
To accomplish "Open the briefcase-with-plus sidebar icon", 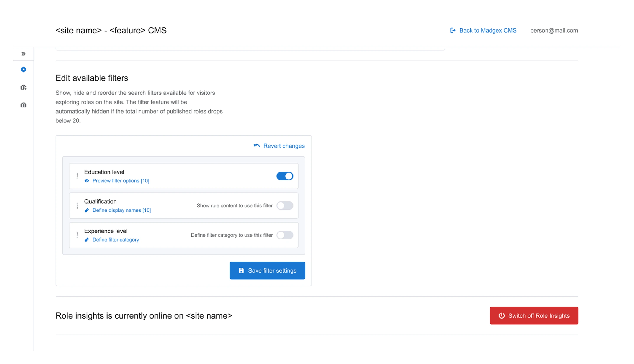I will [23, 87].
